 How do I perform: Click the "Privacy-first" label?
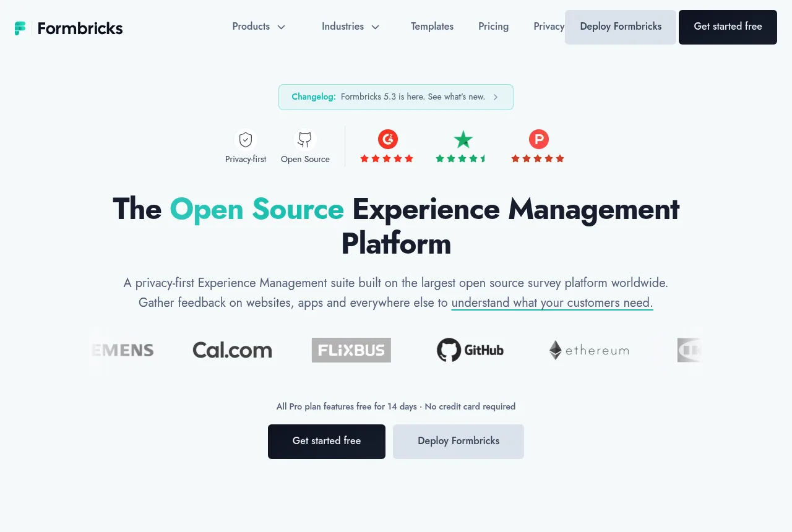[246, 159]
